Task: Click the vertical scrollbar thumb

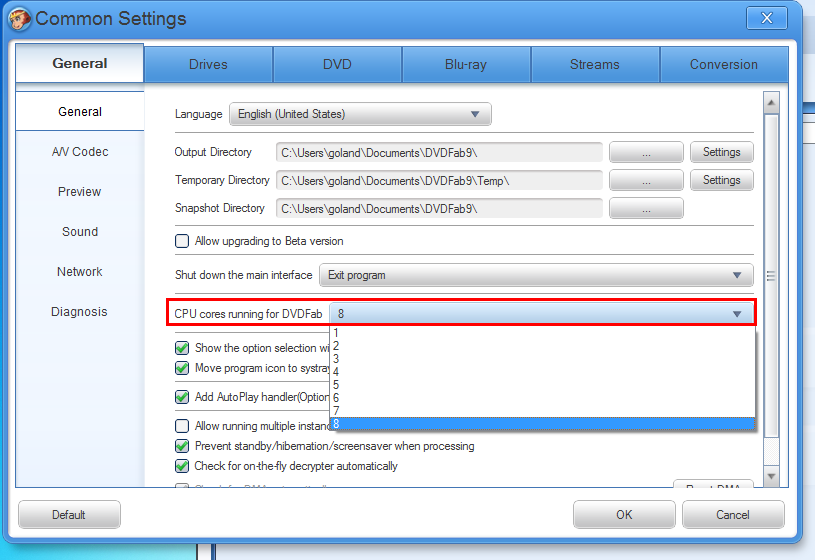Action: pyautogui.click(x=771, y=276)
